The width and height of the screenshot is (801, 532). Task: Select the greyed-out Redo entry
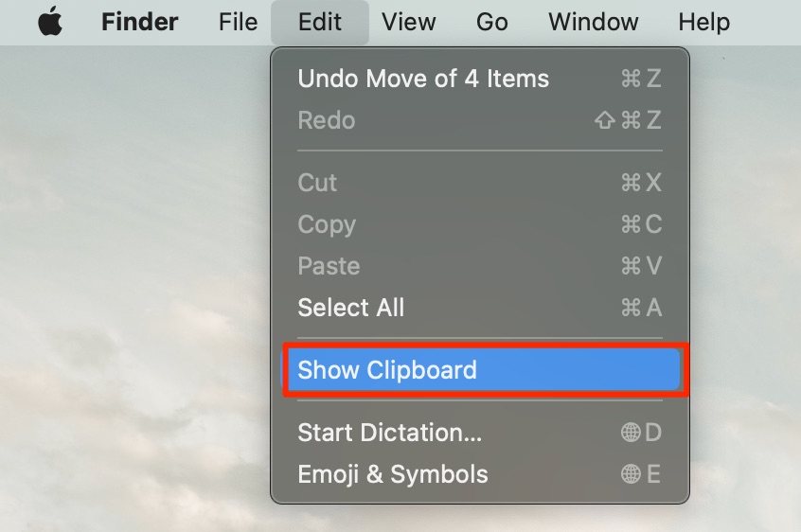(x=480, y=120)
